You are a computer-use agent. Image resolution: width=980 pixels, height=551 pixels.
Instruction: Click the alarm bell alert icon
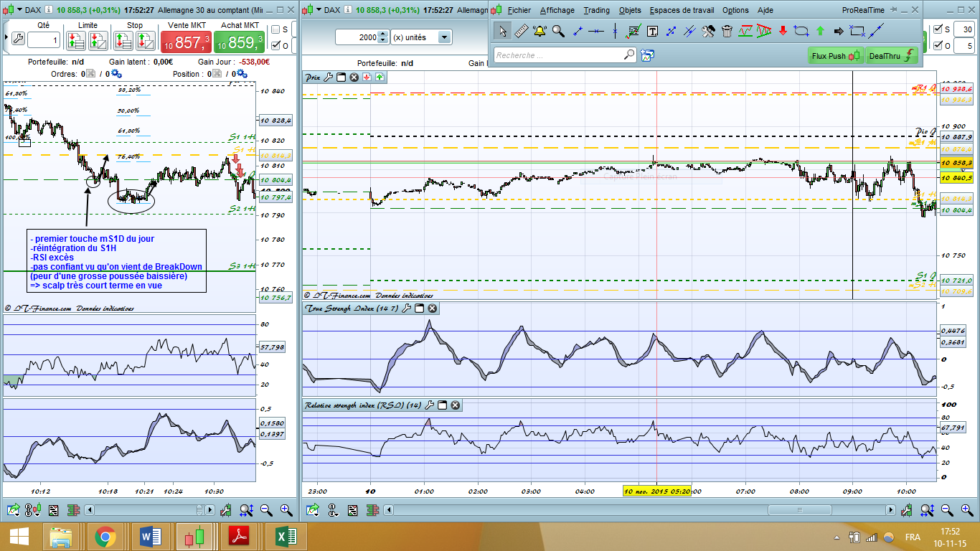pos(540,31)
